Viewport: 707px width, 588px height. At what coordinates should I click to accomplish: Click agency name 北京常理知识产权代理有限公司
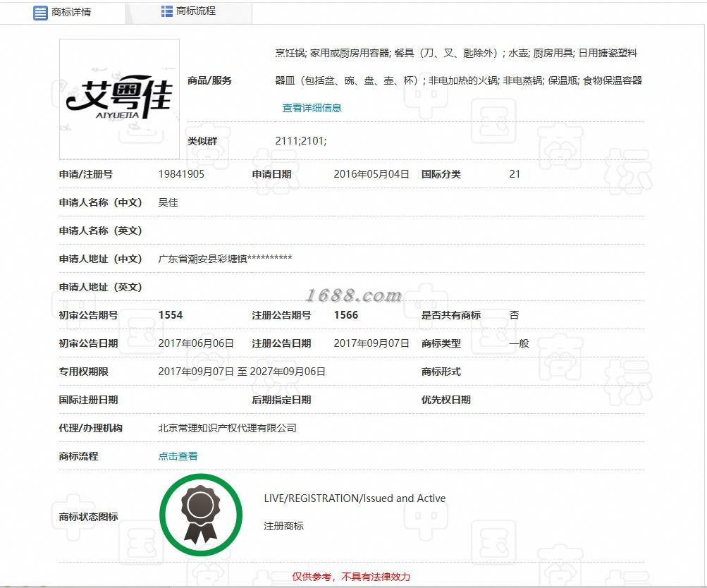coord(227,428)
